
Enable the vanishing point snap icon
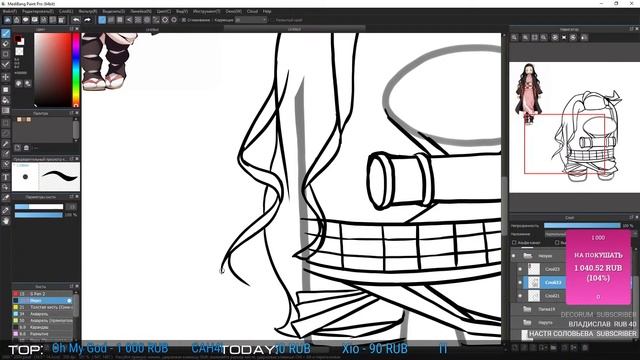coord(129,20)
